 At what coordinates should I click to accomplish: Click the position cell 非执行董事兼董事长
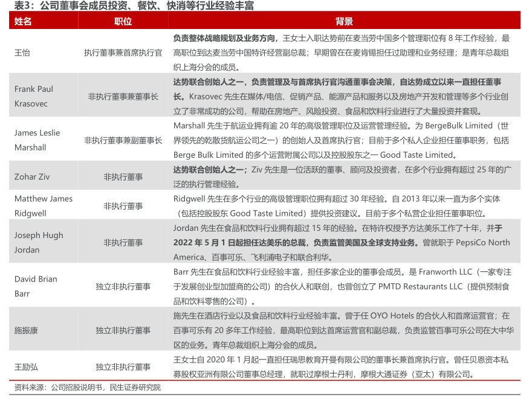click(123, 96)
